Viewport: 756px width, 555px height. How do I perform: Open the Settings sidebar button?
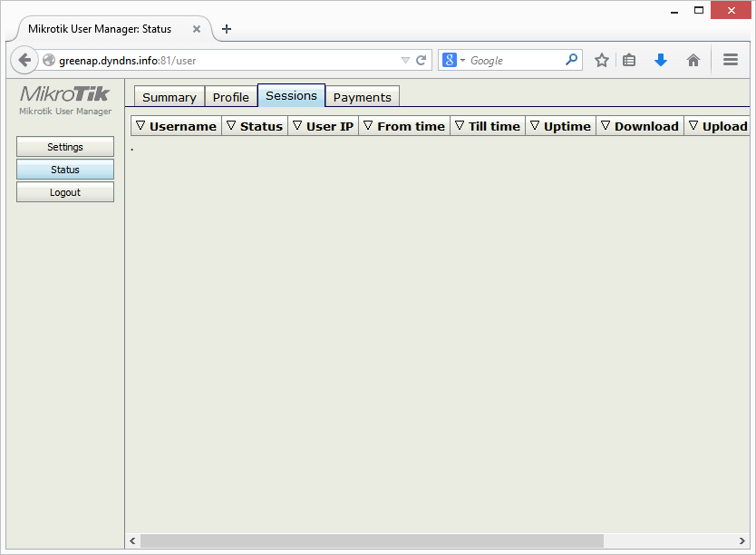65,147
